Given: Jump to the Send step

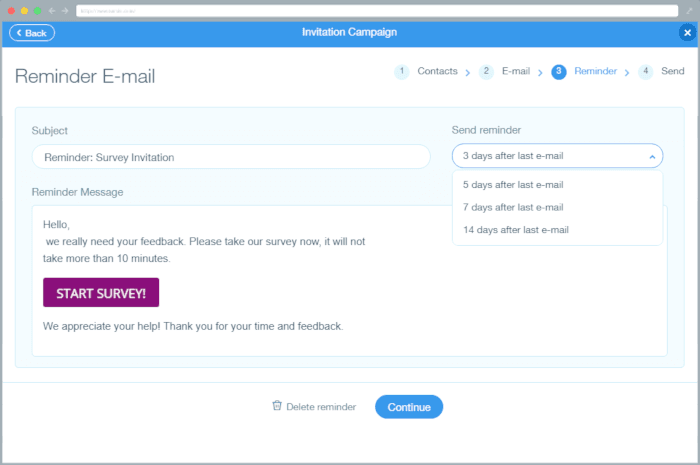Looking at the screenshot, I should (673, 72).
